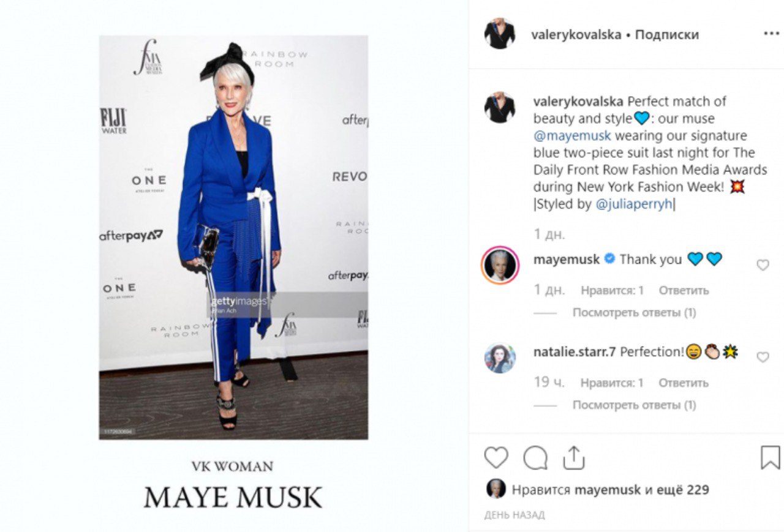Save the post with the bookmark icon
Viewport: 784px width, 532px height.
pyautogui.click(x=770, y=457)
